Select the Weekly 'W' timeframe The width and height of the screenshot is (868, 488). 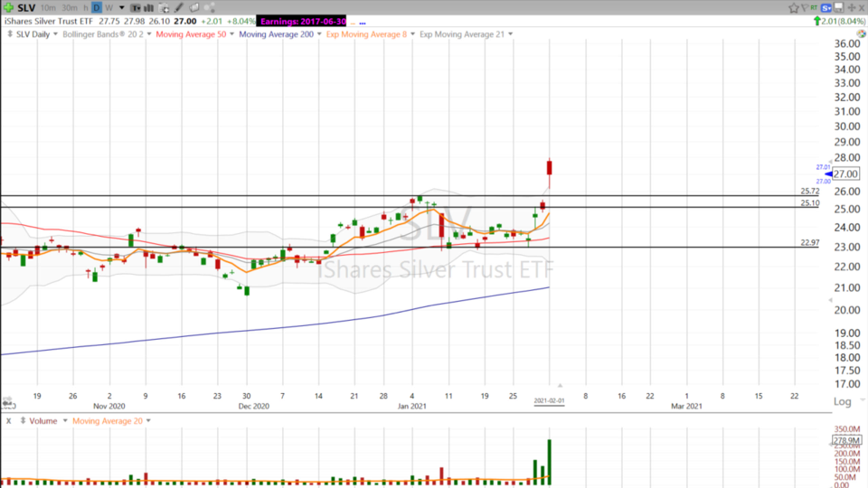click(109, 8)
